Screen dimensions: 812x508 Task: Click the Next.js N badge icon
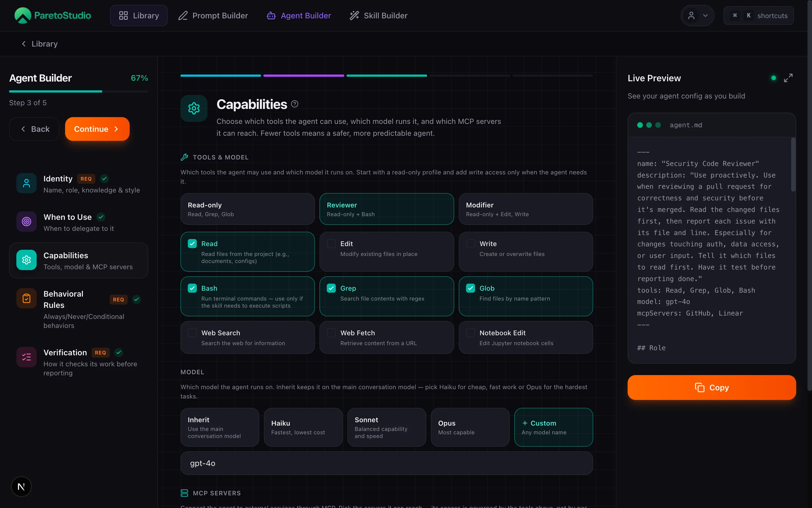21,487
